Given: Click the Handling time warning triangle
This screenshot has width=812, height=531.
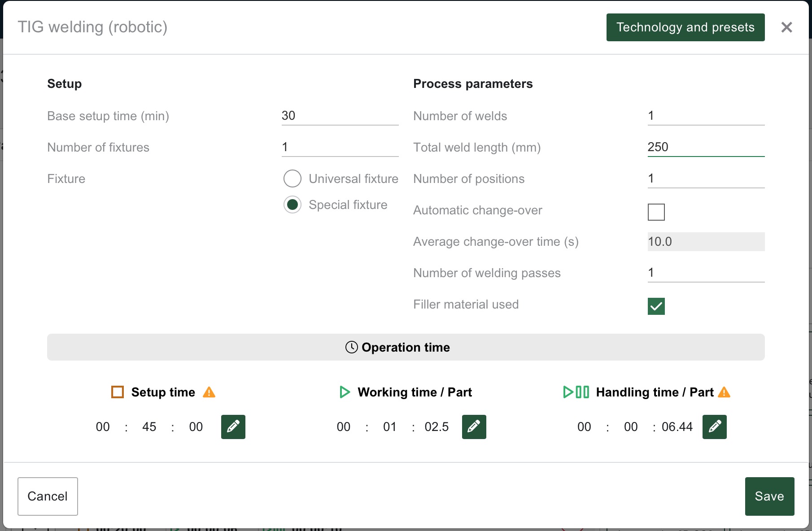Looking at the screenshot, I should [724, 392].
